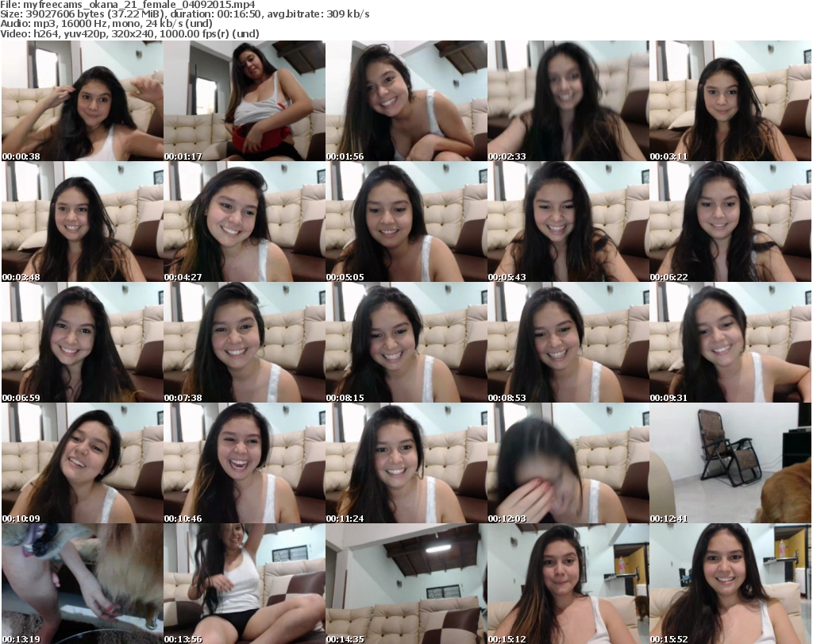This screenshot has width=813, height=644.
Task: Select the thumbnail stamped 00:00:38
Action: tap(83, 101)
